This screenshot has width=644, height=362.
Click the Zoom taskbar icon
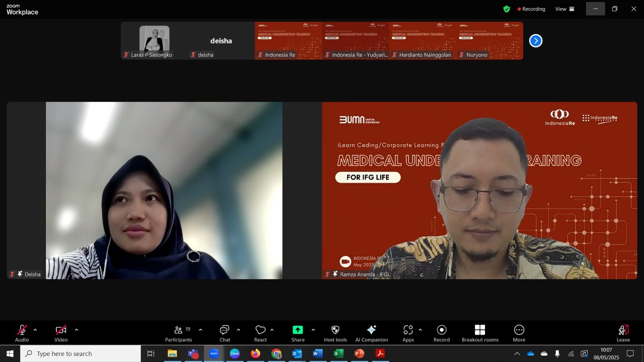(x=214, y=354)
